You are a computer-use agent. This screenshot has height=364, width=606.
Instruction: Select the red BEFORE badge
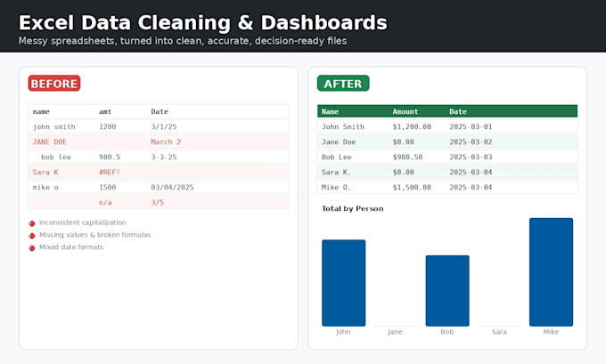(54, 84)
